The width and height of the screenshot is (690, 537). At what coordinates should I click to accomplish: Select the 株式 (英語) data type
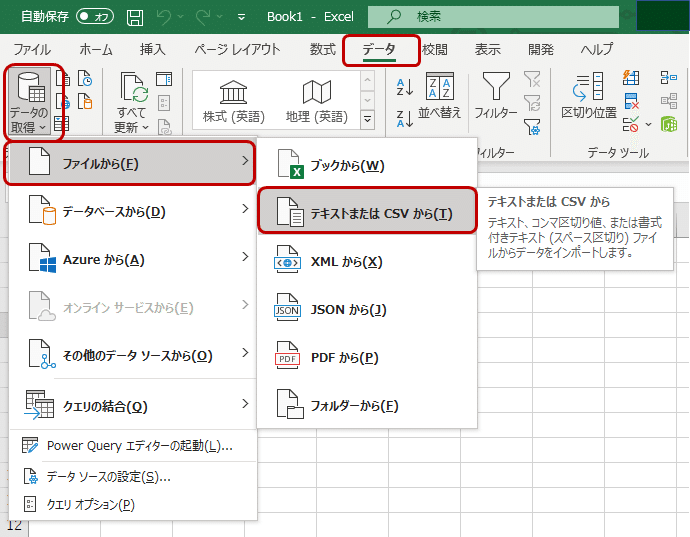234,102
